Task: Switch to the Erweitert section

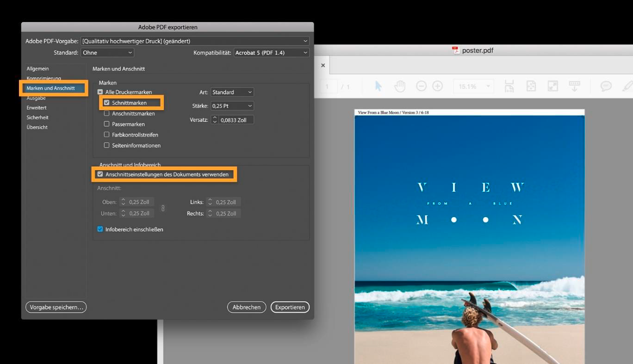Action: pos(37,108)
